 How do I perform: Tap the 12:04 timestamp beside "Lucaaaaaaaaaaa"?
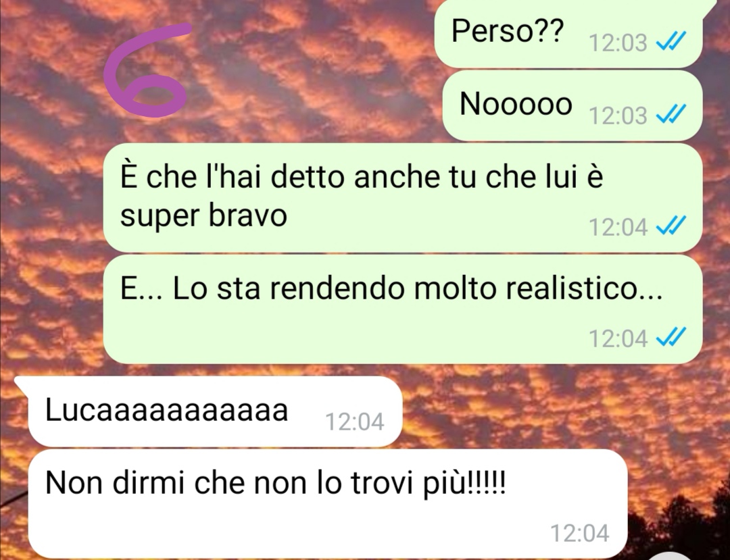click(355, 422)
